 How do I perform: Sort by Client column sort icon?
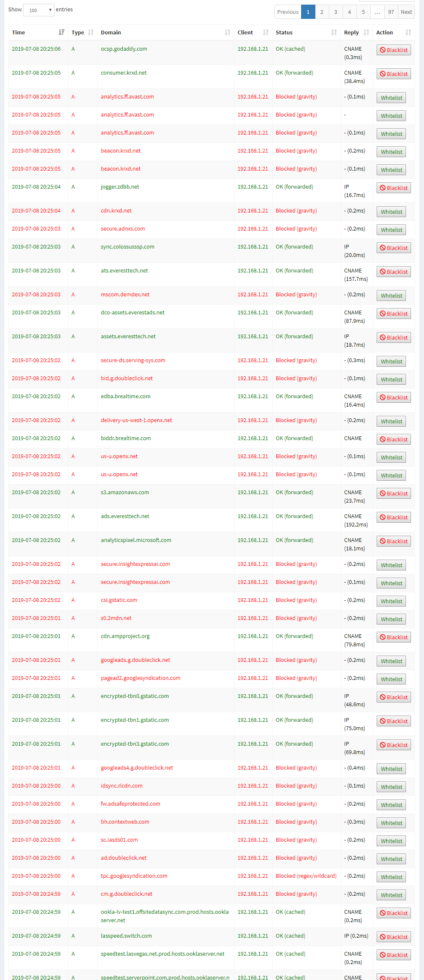266,32
